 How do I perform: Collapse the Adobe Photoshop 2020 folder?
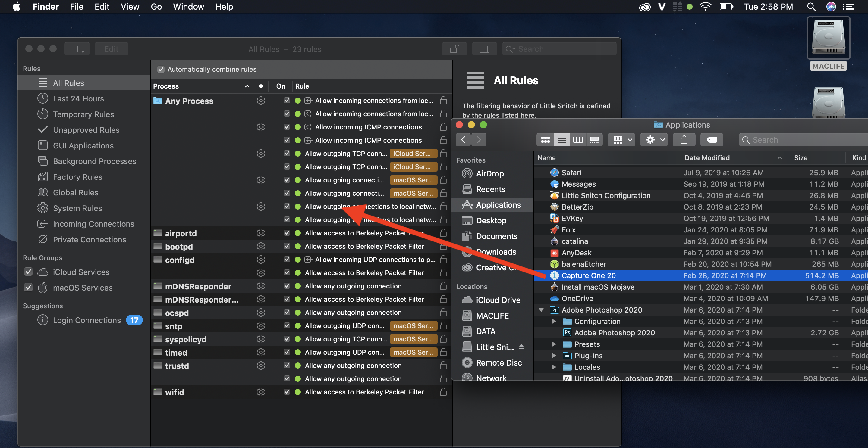(x=541, y=310)
